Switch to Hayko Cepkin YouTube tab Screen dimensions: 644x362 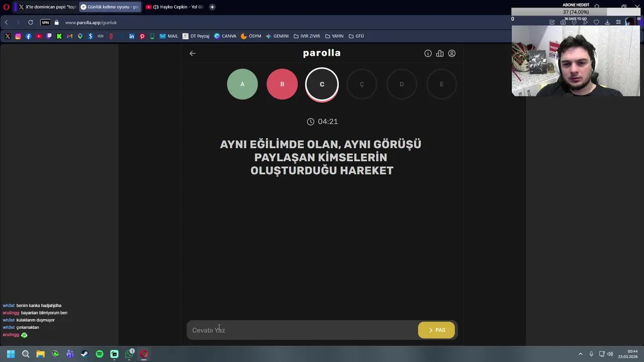point(174,7)
